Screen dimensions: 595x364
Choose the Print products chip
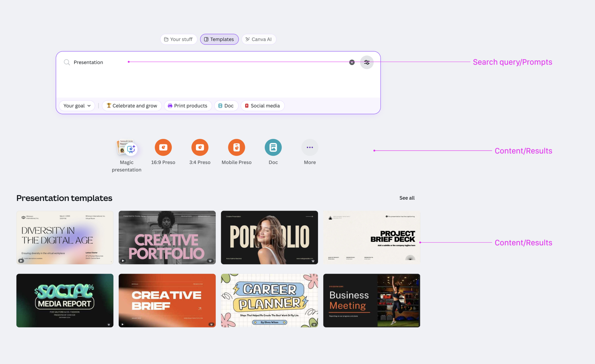188,106
